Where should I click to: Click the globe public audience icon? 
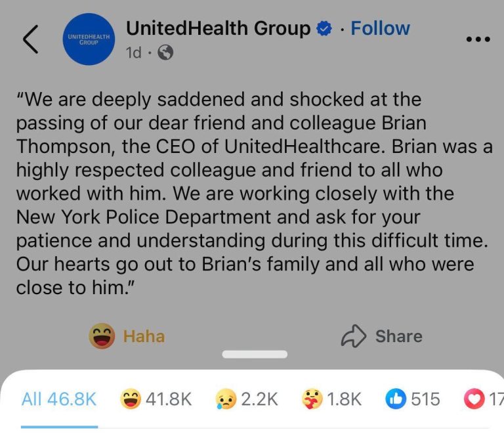[x=165, y=53]
